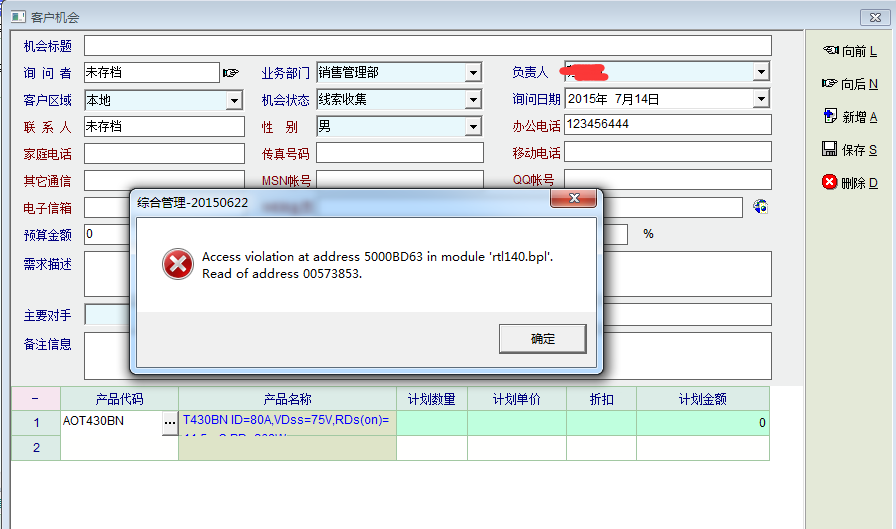Image resolution: width=896 pixels, height=529 pixels.
Task: Click the 保存 floppy disk save icon
Action: pyautogui.click(x=829, y=150)
